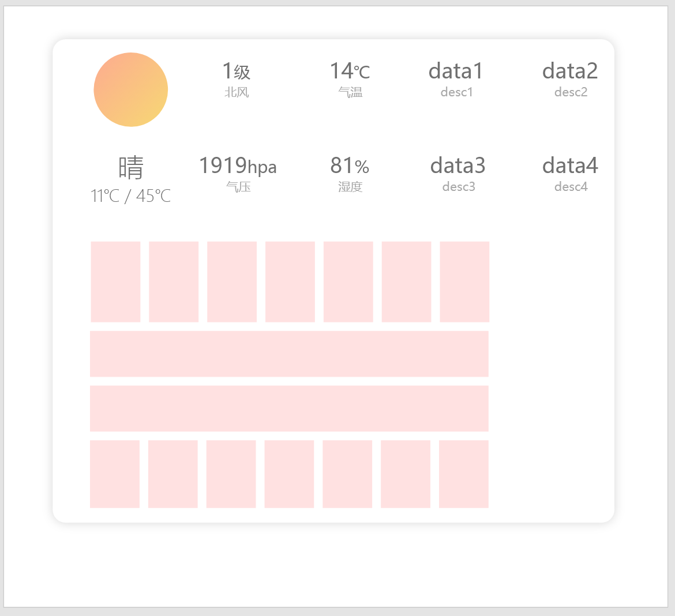Click the first pink box in bottom row
675x616 pixels.
tap(115, 474)
